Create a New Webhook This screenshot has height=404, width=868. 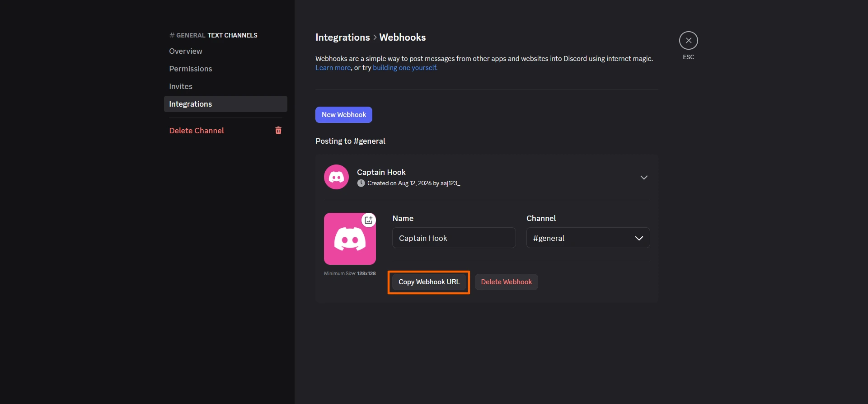click(344, 115)
